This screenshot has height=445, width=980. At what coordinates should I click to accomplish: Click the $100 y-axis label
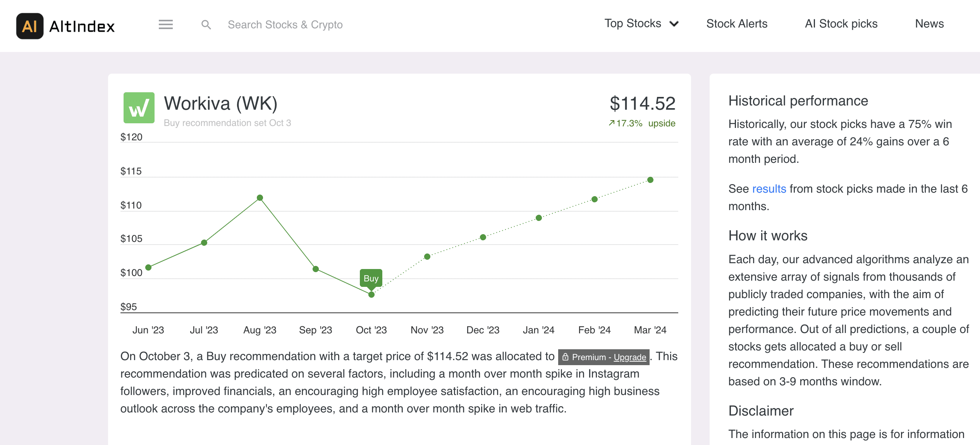tap(131, 273)
